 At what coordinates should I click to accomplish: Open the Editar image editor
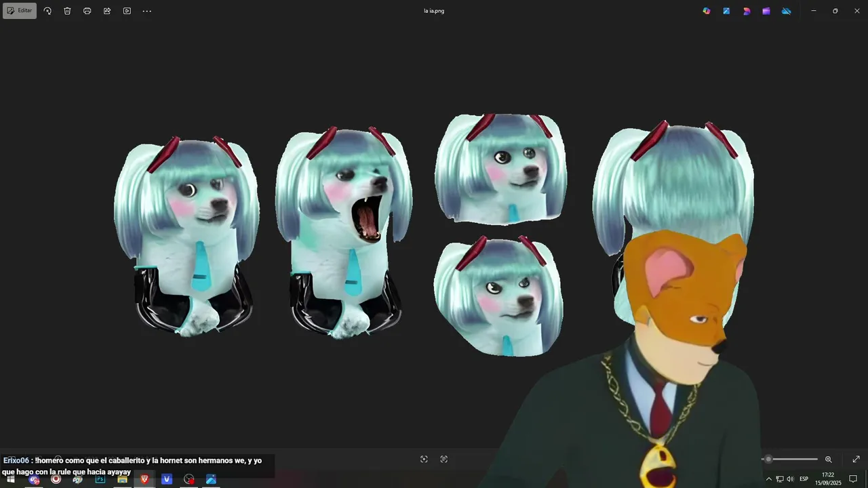coord(20,11)
